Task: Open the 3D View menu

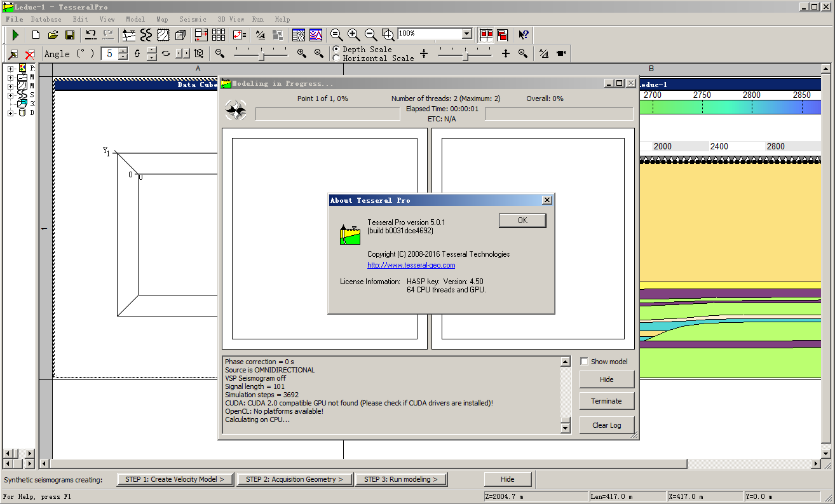Action: pyautogui.click(x=231, y=19)
